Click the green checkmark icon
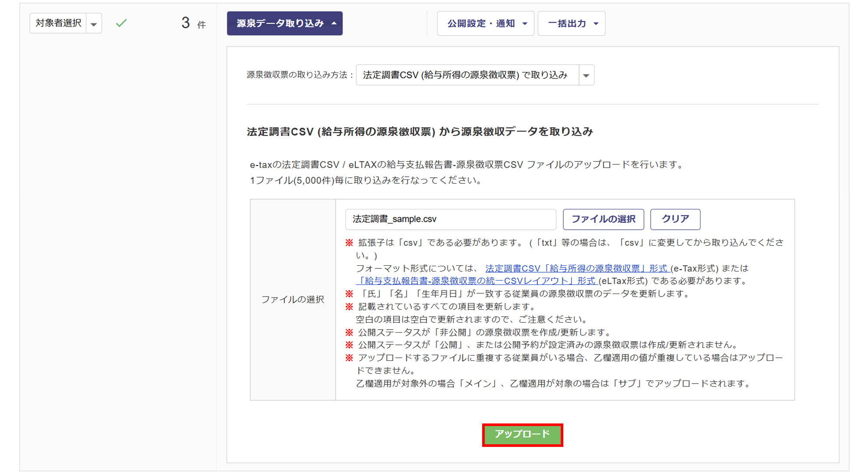 point(121,23)
